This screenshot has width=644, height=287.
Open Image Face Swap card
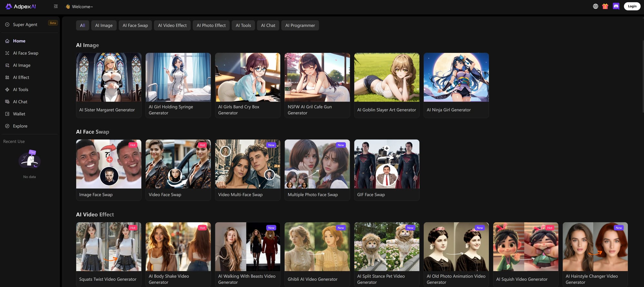coord(109,170)
